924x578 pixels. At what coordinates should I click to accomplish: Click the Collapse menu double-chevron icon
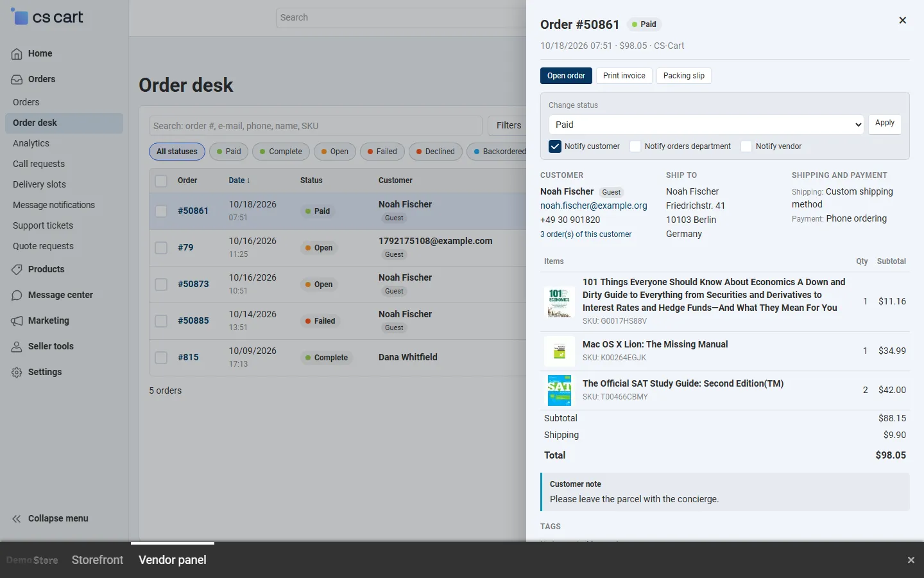(17, 519)
